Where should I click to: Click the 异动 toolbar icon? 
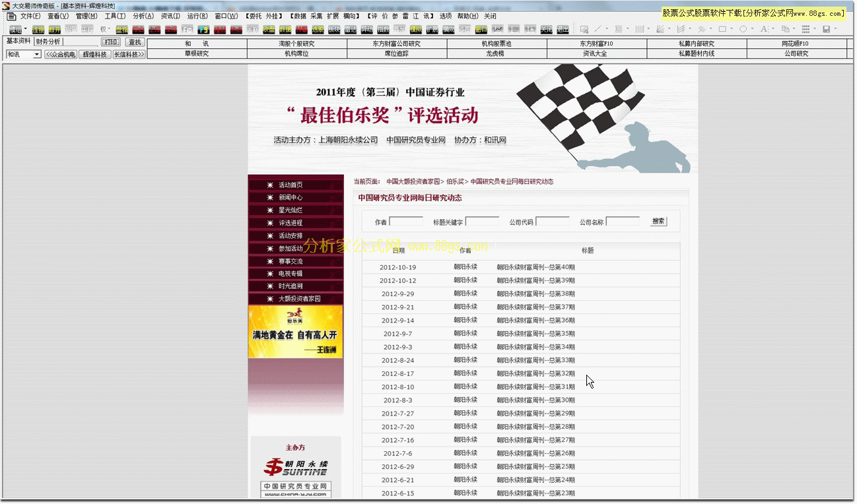click(367, 29)
